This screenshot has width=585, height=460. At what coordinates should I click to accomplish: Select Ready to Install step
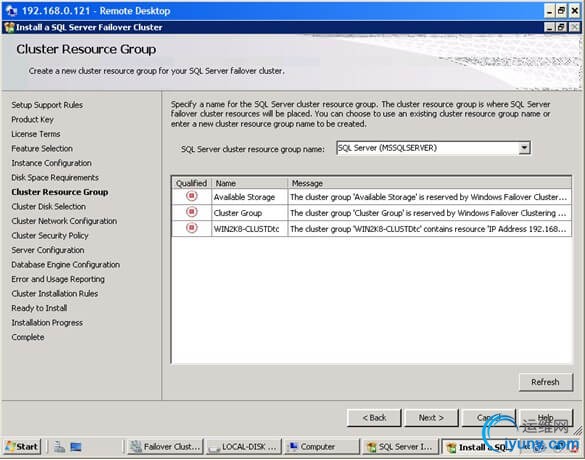pos(39,308)
